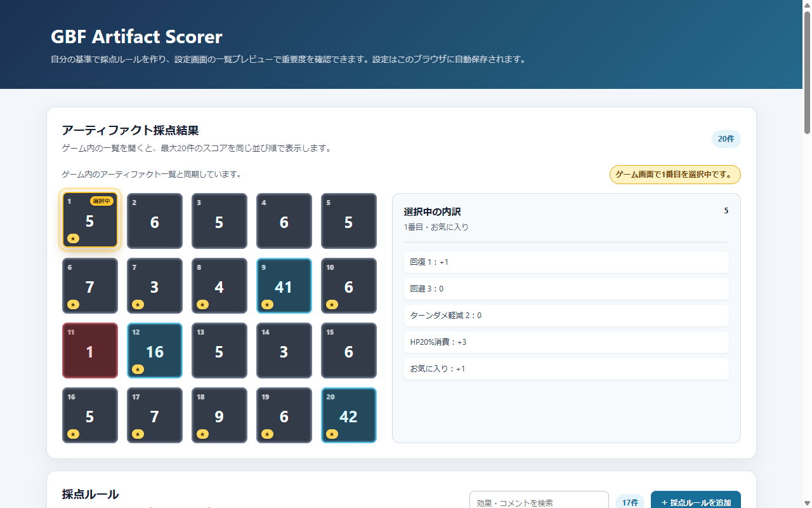Click the favorite star icon on tile 9

[x=267, y=305]
